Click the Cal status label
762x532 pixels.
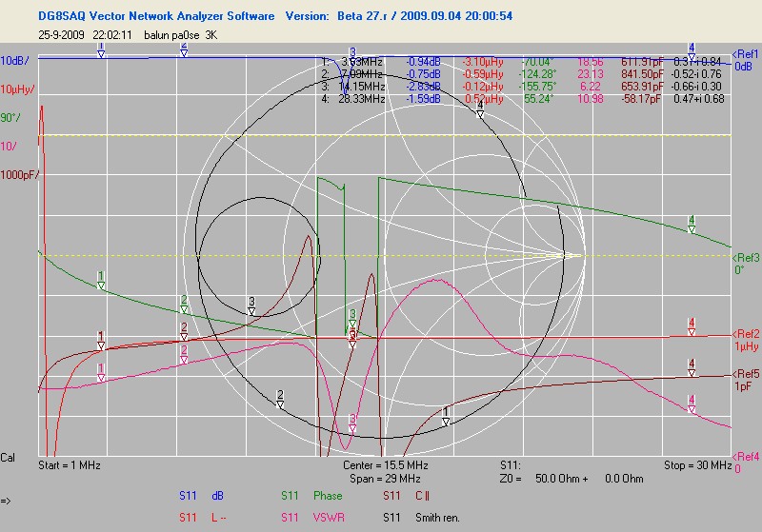pos(8,458)
